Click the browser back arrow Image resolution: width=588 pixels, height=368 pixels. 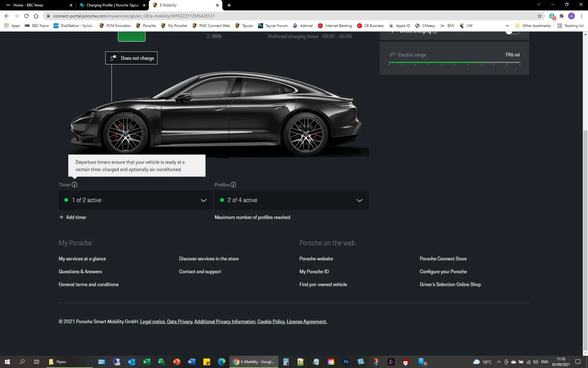(x=7, y=16)
